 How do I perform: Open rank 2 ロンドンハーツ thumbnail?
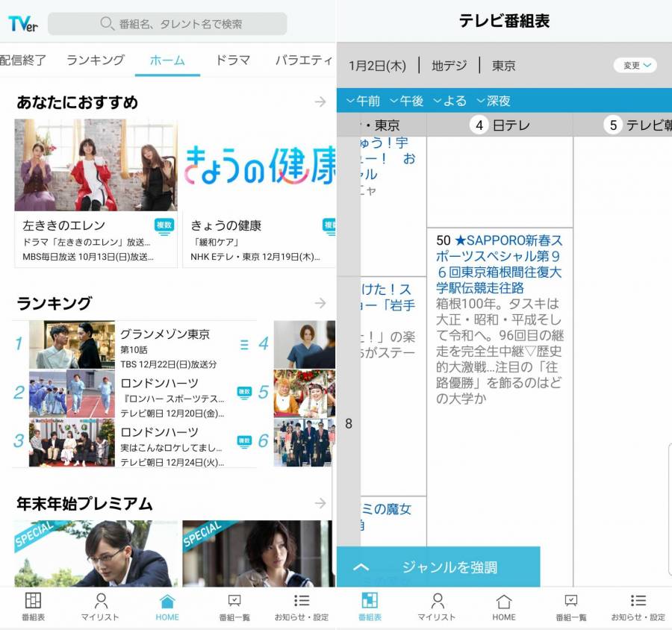click(72, 394)
